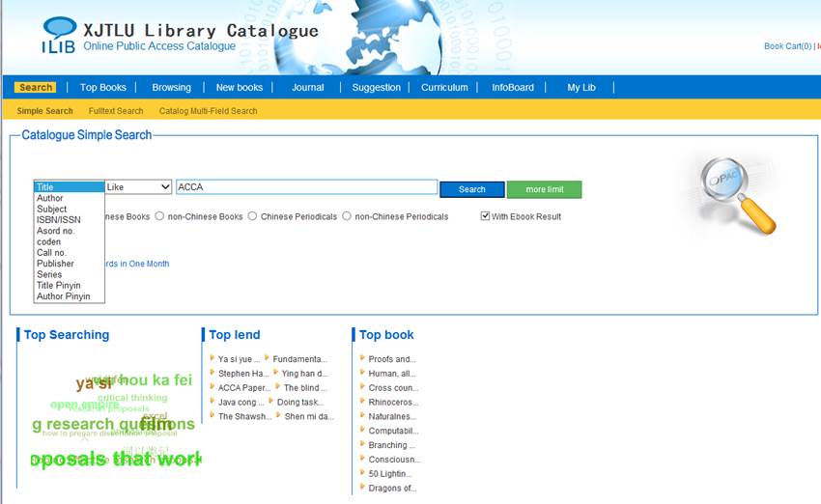Click the blue Search button

[x=471, y=189]
